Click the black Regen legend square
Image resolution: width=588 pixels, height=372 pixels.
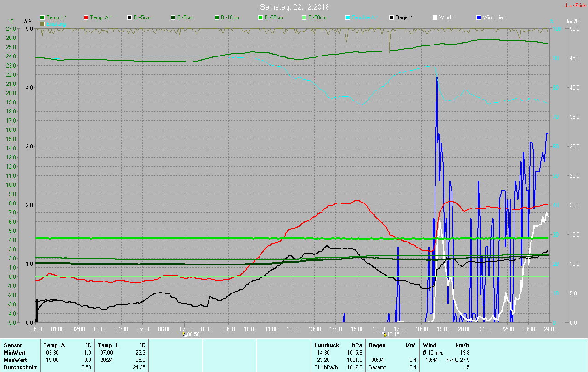(x=391, y=17)
